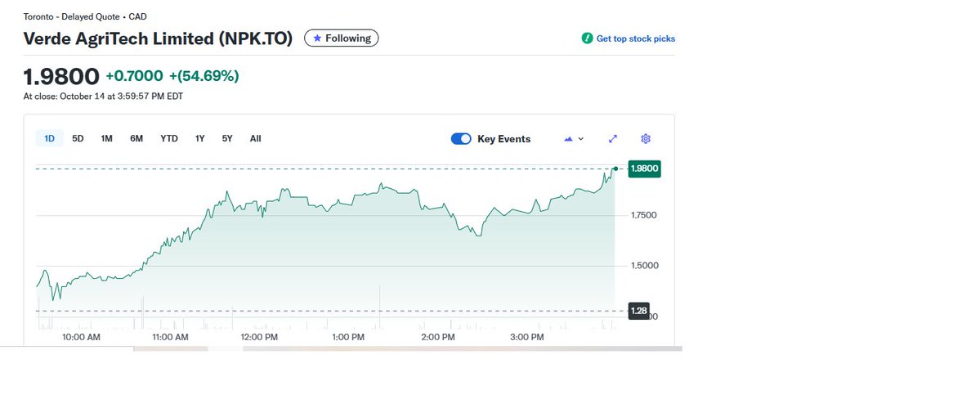Click the large 1.9800 quote price
The image size is (980, 395).
(61, 77)
